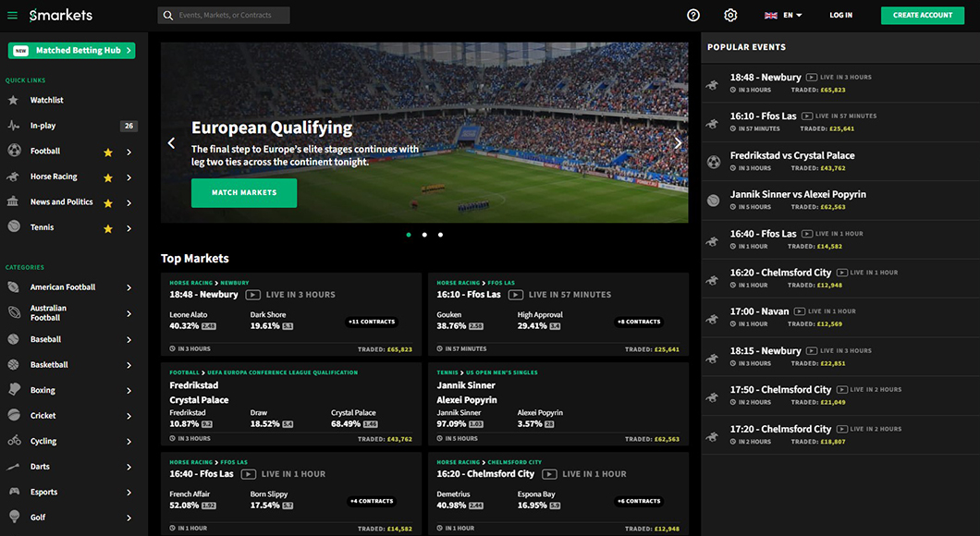This screenshot has width=980, height=536.
Task: Click the Darts icon in Categories
Action: [13, 467]
